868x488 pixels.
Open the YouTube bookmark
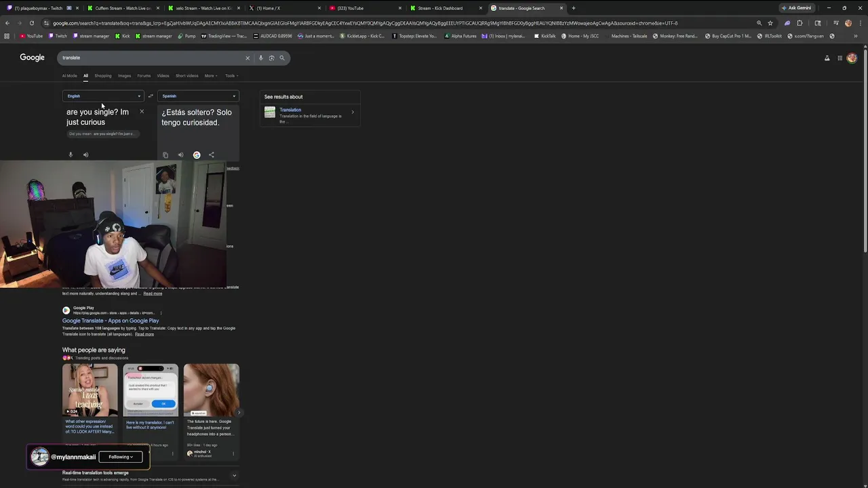pos(31,36)
